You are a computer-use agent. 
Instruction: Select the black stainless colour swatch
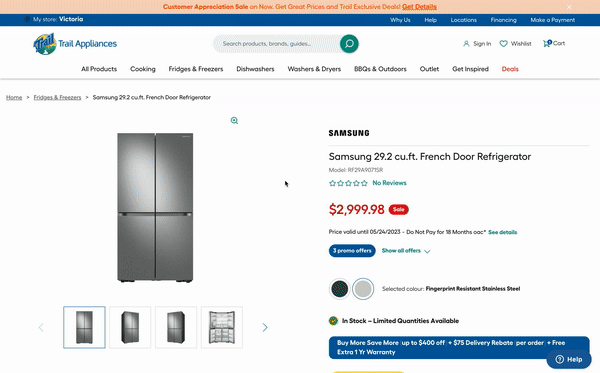pos(339,289)
